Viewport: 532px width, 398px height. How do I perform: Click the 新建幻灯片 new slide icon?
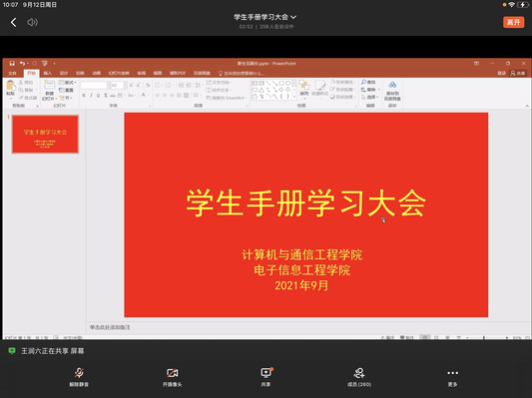pos(49,90)
